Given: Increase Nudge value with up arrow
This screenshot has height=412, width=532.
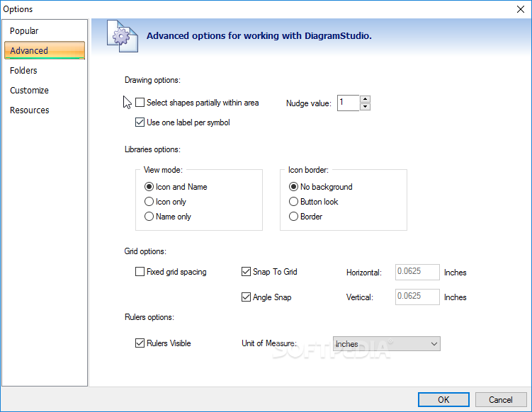Looking at the screenshot, I should coord(365,99).
